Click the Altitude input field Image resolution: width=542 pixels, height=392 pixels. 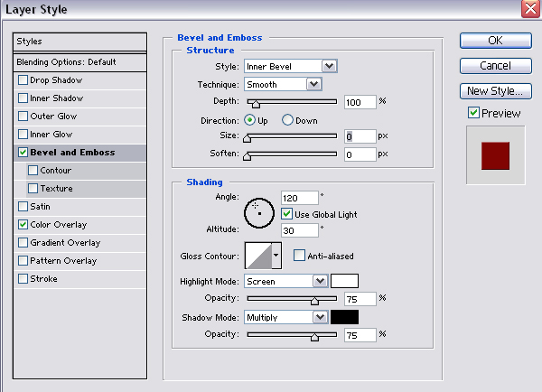coord(299,230)
